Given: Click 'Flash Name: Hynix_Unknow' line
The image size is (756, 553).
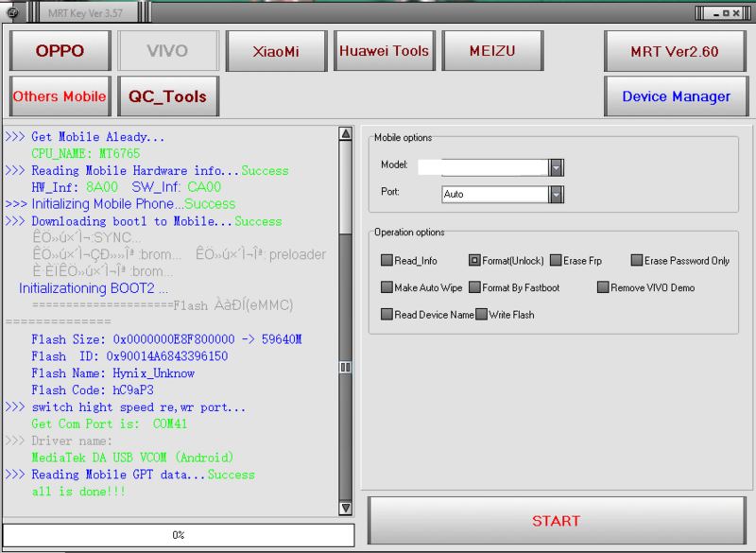Looking at the screenshot, I should click(113, 373).
